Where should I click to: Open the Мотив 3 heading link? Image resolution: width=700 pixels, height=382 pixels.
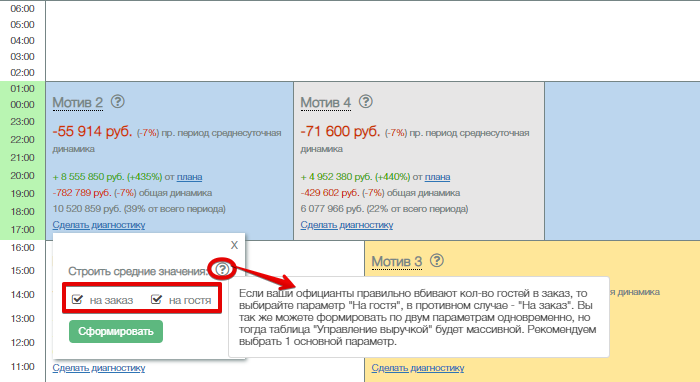click(x=396, y=261)
